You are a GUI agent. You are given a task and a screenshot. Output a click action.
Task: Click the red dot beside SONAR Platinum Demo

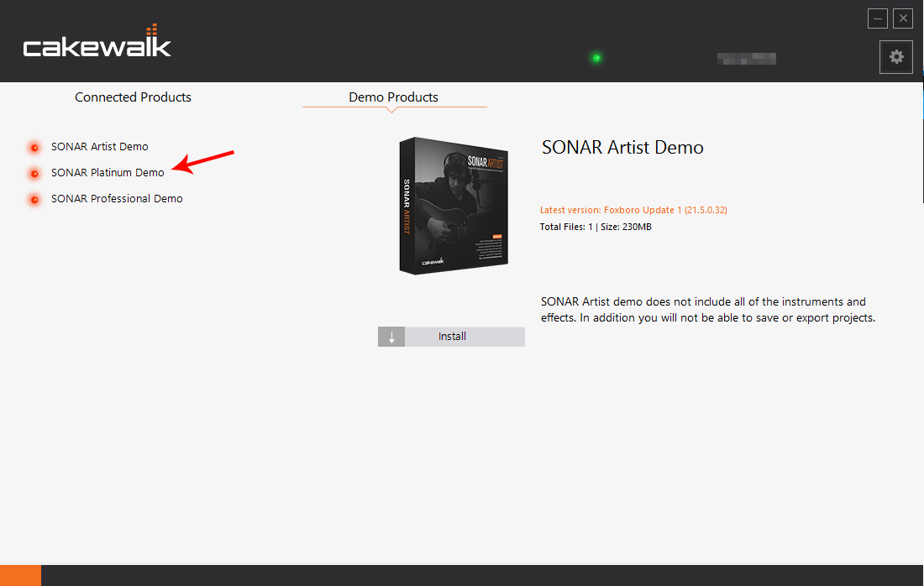point(34,174)
